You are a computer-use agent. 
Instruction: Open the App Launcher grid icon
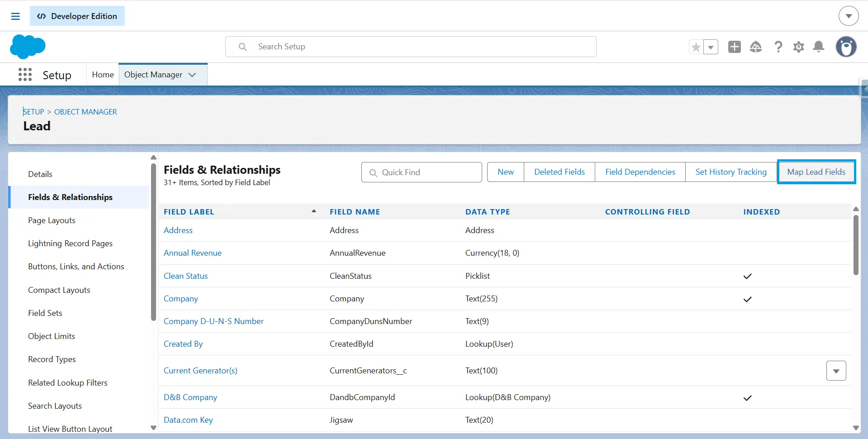coord(25,75)
